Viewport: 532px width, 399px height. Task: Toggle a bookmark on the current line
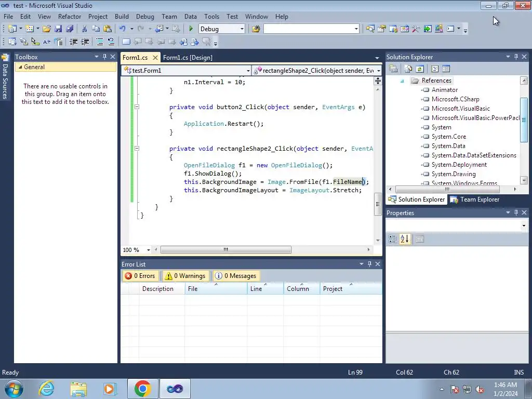[x=126, y=42]
